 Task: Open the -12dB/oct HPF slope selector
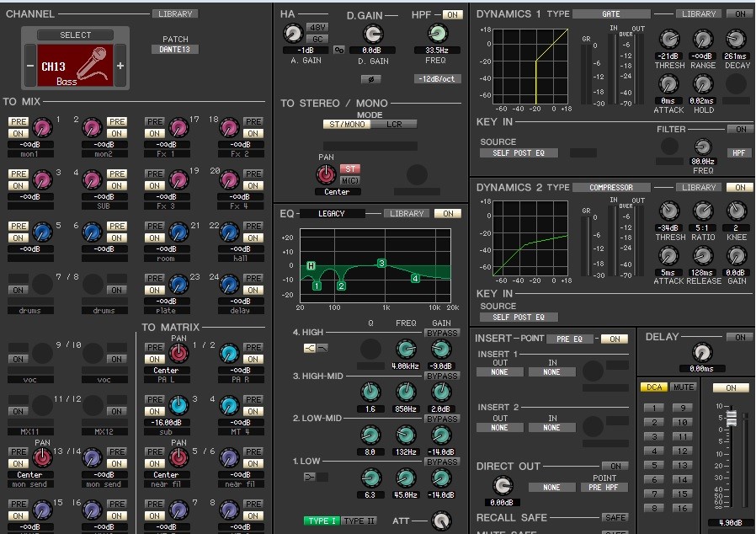pyautogui.click(x=437, y=78)
